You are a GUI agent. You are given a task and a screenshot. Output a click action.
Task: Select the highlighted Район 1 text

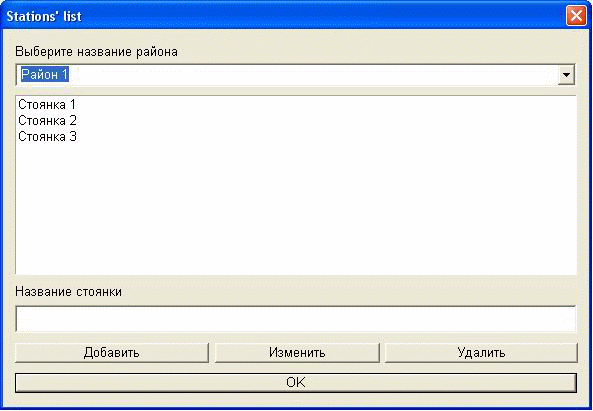[45, 74]
